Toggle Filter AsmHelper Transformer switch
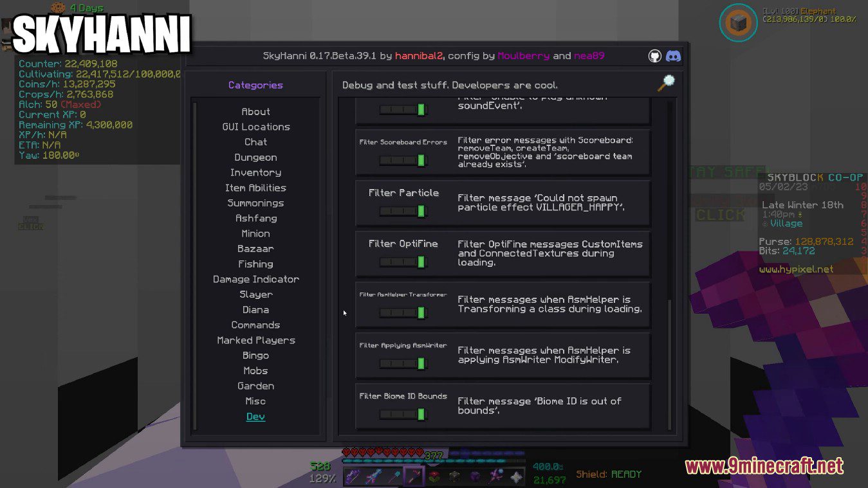Screen dimensions: 868x488 click(403, 312)
